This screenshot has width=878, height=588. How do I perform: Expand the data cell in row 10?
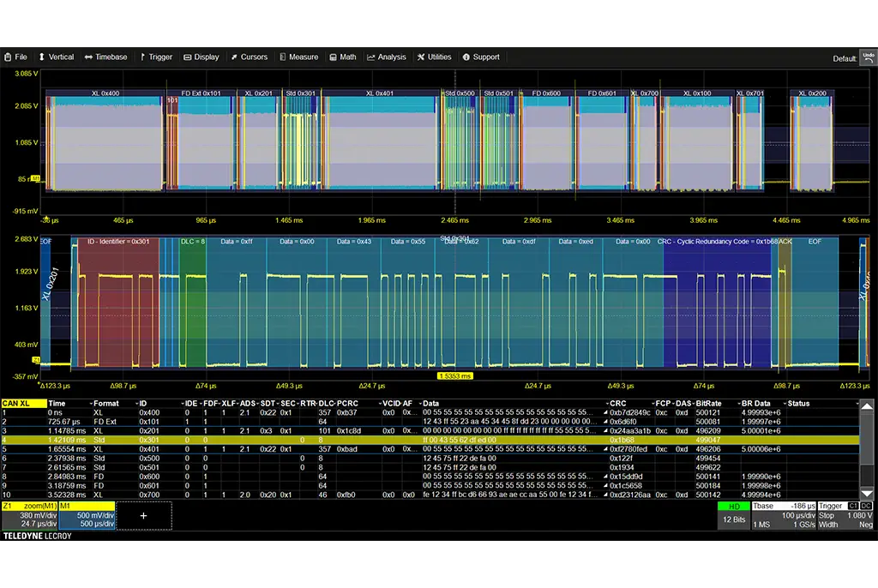(x=605, y=495)
